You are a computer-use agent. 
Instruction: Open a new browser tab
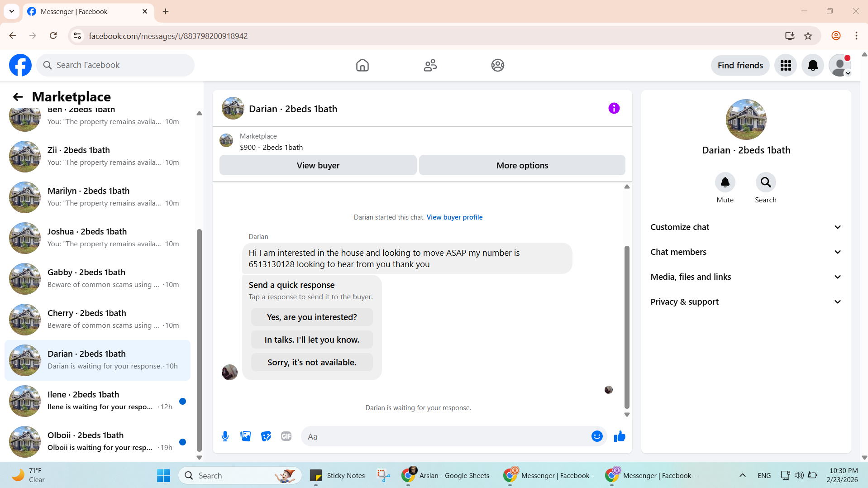click(x=166, y=11)
